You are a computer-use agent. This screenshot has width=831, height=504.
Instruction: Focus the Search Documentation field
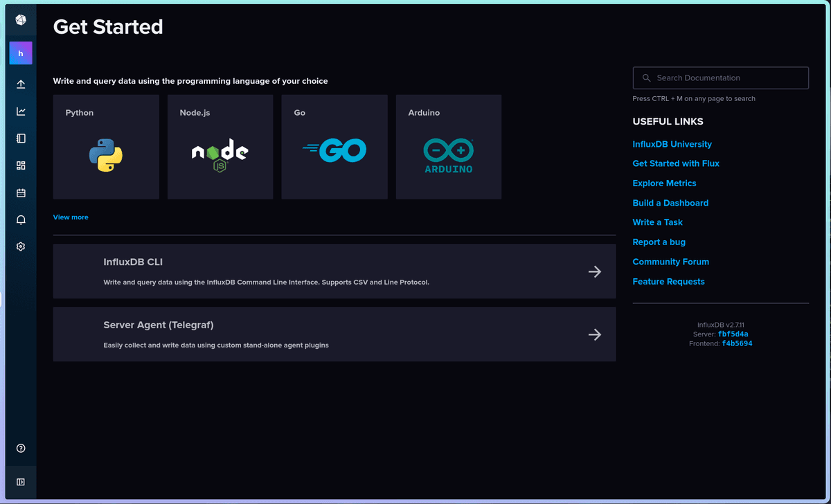tap(721, 78)
